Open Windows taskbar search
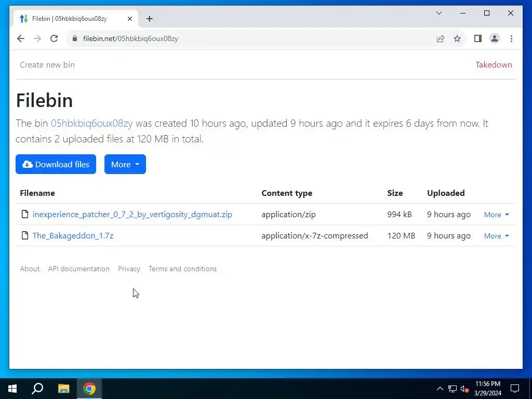Screen dimensions: 532x399 click(37, 389)
